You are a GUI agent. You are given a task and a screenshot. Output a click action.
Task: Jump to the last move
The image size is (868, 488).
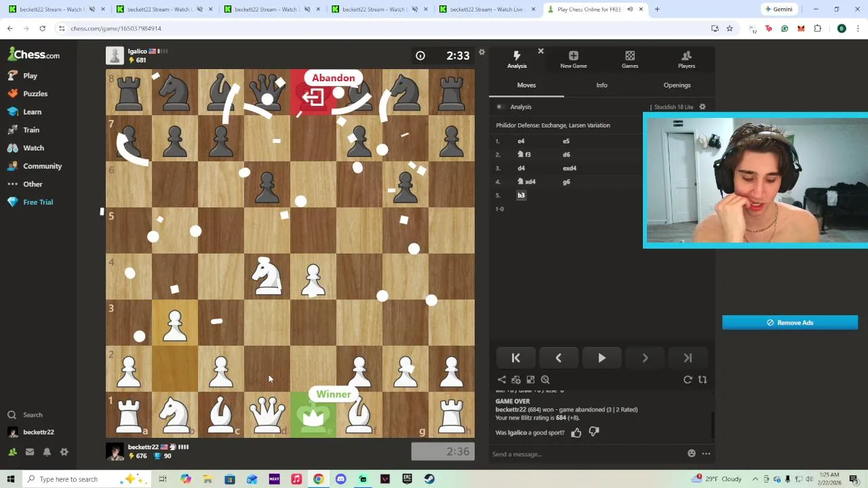tap(688, 358)
